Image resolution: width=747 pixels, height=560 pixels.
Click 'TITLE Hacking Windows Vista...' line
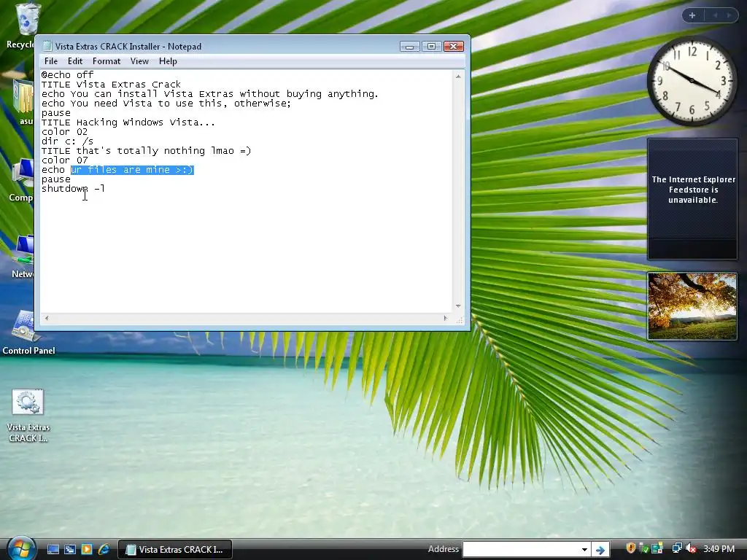click(128, 122)
